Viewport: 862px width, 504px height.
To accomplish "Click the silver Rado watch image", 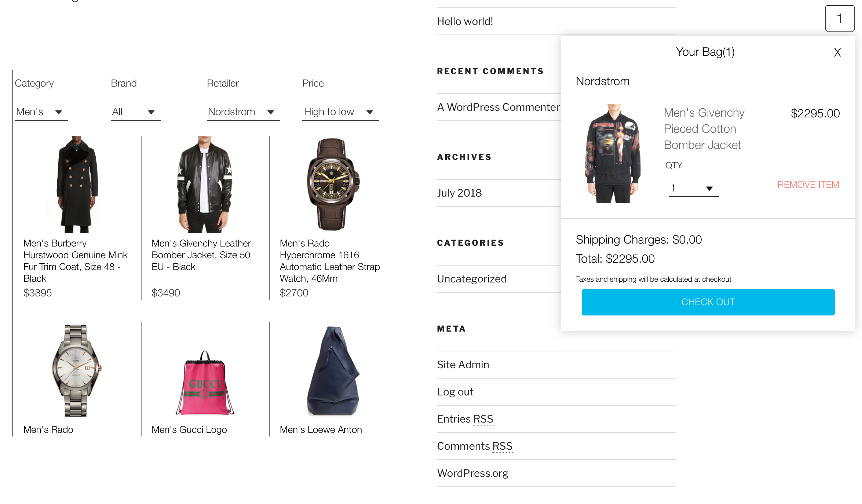I will 76,370.
